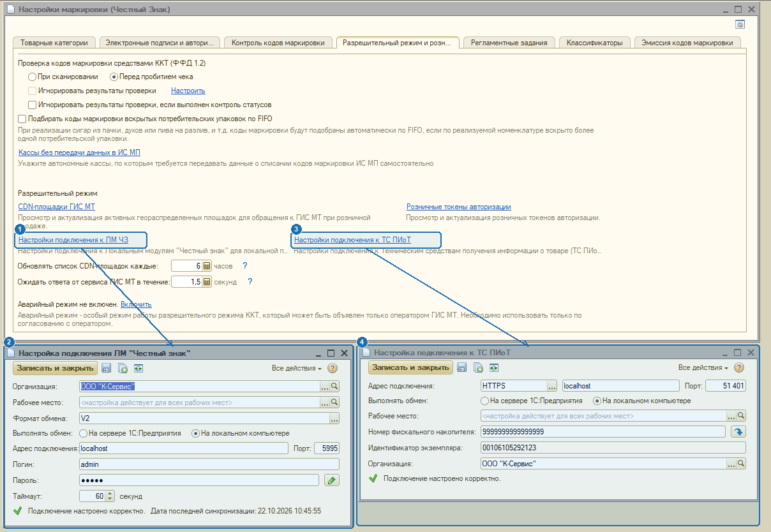
Task: Open calculator for the ГИС МТ wait seconds field
Action: tap(207, 282)
